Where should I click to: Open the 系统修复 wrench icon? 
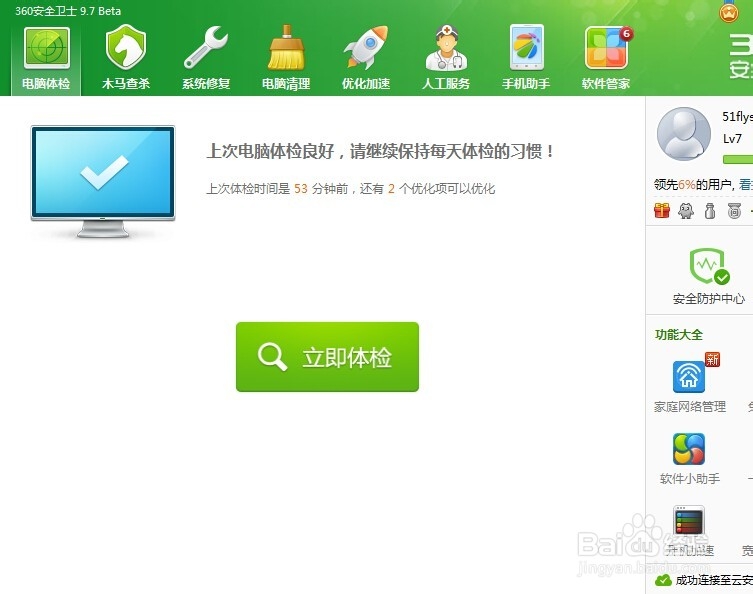click(206, 47)
